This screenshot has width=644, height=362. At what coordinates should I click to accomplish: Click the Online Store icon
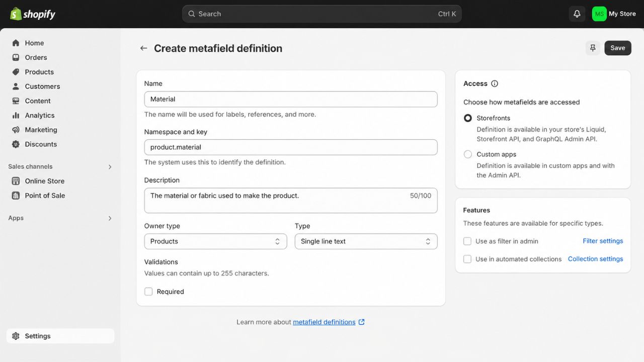click(16, 181)
